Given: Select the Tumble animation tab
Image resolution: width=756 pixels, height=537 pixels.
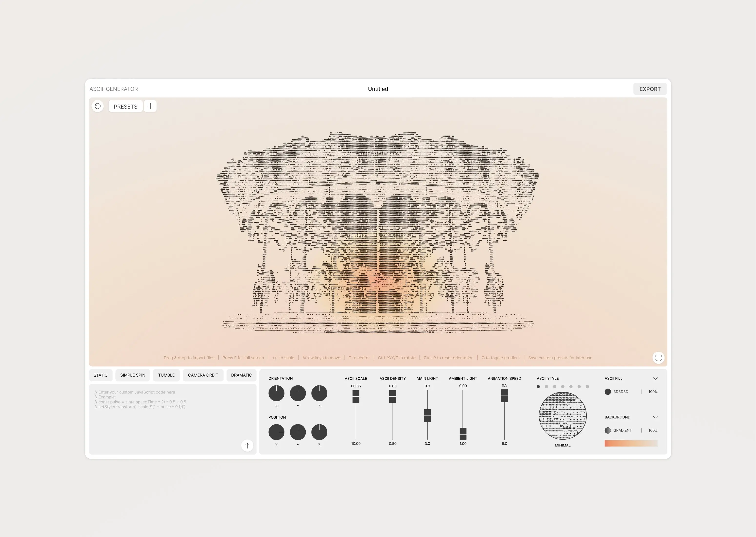Looking at the screenshot, I should point(166,375).
